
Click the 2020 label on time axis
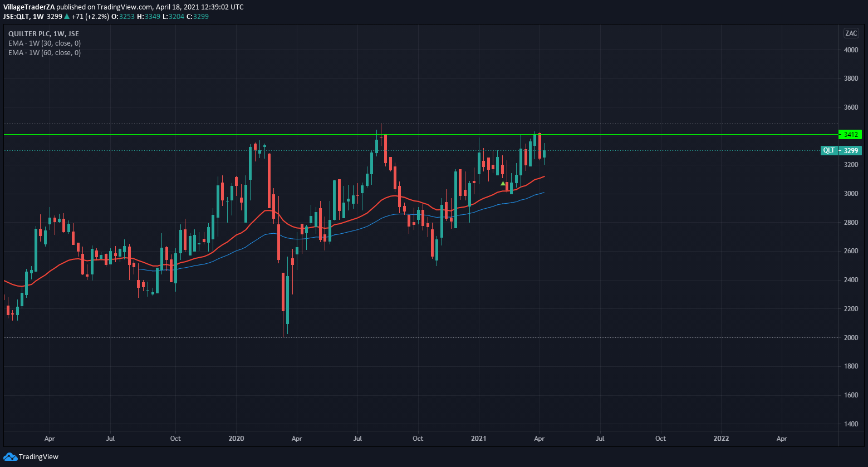[237, 439]
